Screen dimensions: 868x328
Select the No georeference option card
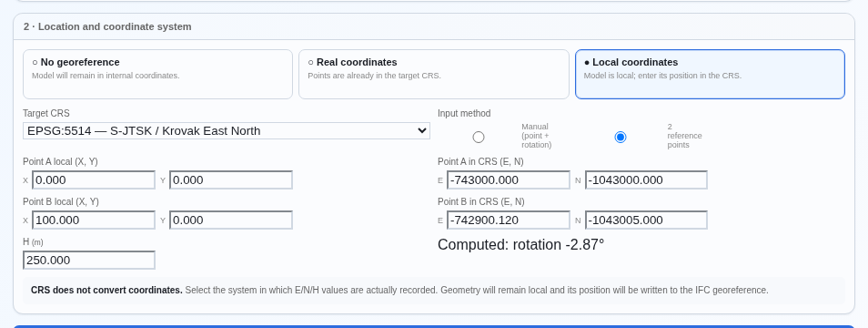157,74
